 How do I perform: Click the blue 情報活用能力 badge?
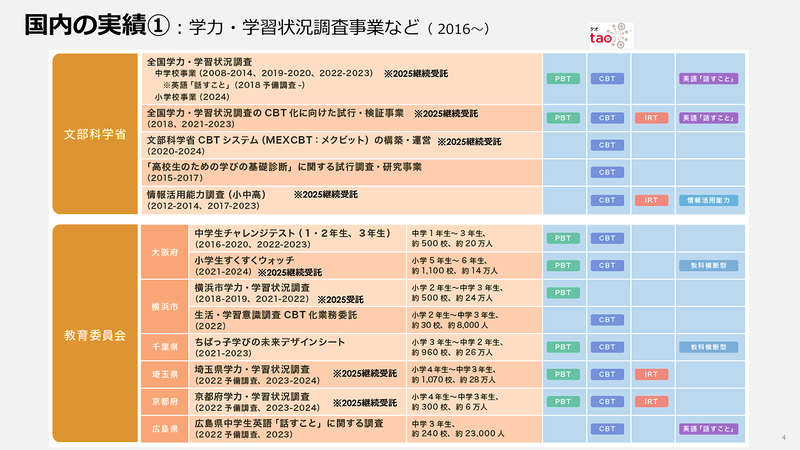[x=708, y=200]
